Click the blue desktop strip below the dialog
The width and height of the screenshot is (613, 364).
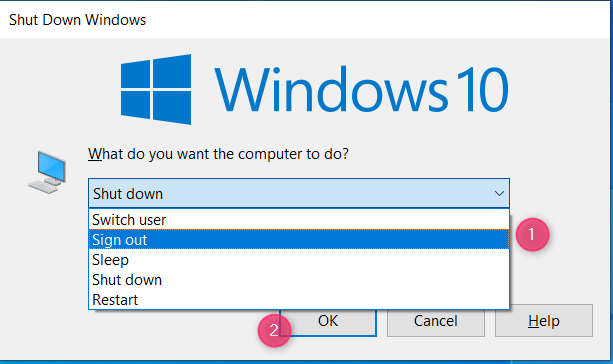tap(306, 362)
